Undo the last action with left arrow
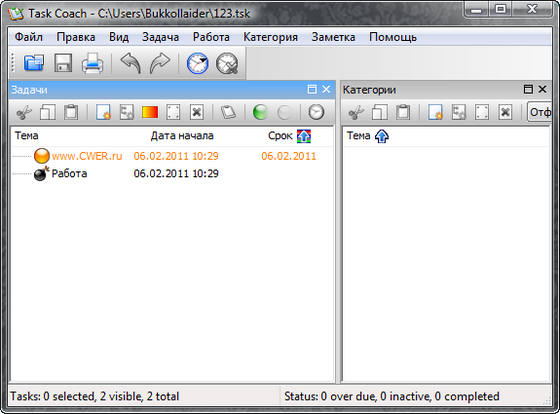 click(130, 63)
